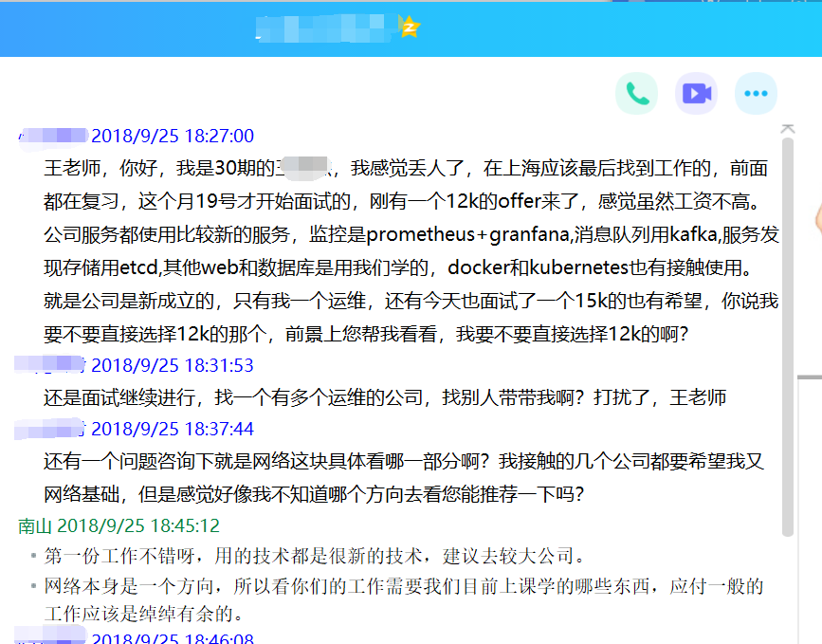Start a video call with the purple camera icon
822x644 pixels.
696,93
